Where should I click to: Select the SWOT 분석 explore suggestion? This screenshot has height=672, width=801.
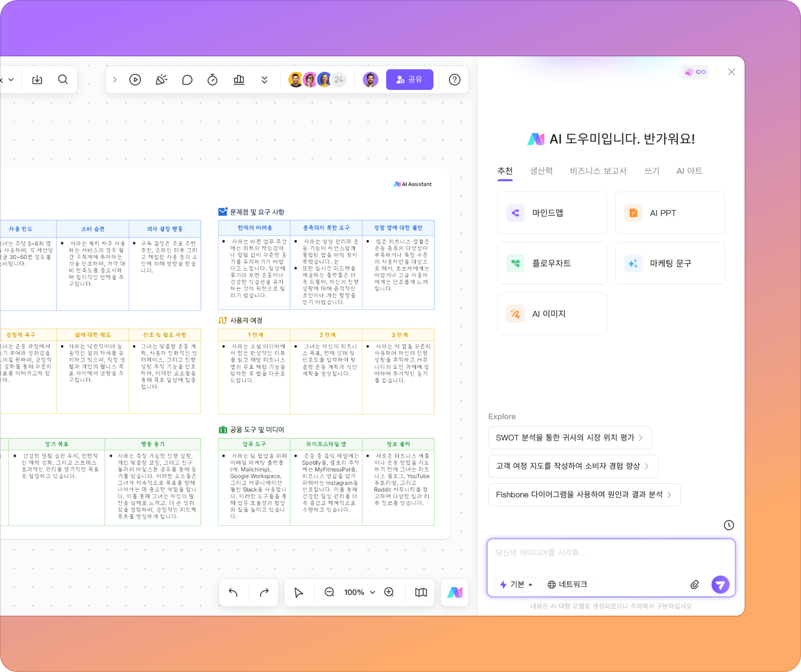pos(570,438)
